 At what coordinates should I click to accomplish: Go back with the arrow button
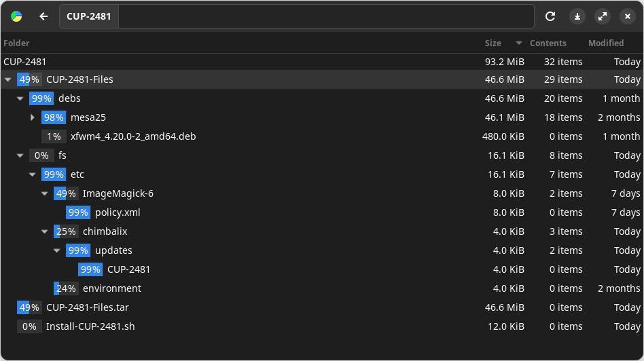(x=43, y=16)
